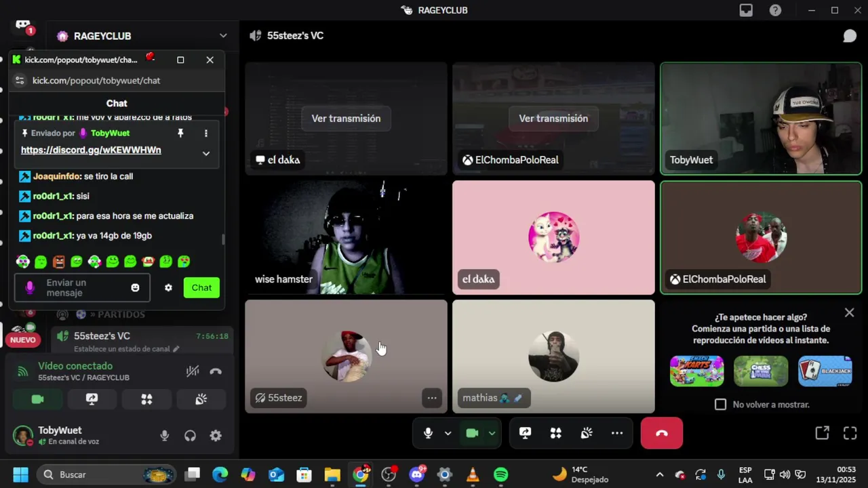Mute microphone beside the TobyWuet user panel

[164, 436]
